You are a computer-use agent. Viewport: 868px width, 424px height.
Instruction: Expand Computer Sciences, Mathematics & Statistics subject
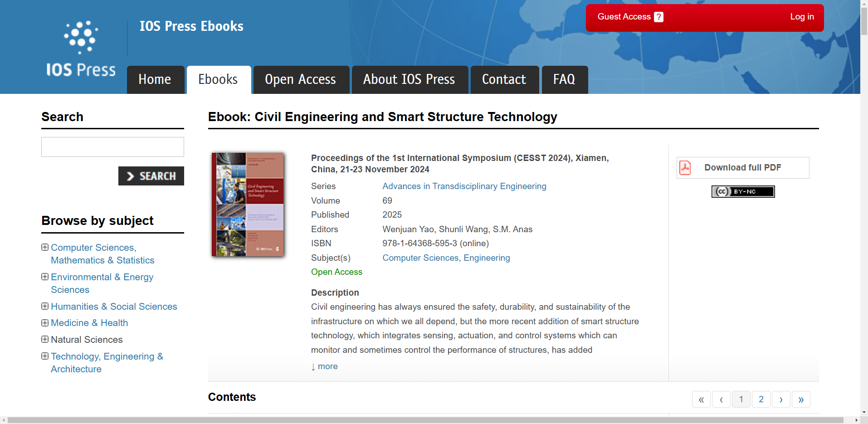click(45, 247)
